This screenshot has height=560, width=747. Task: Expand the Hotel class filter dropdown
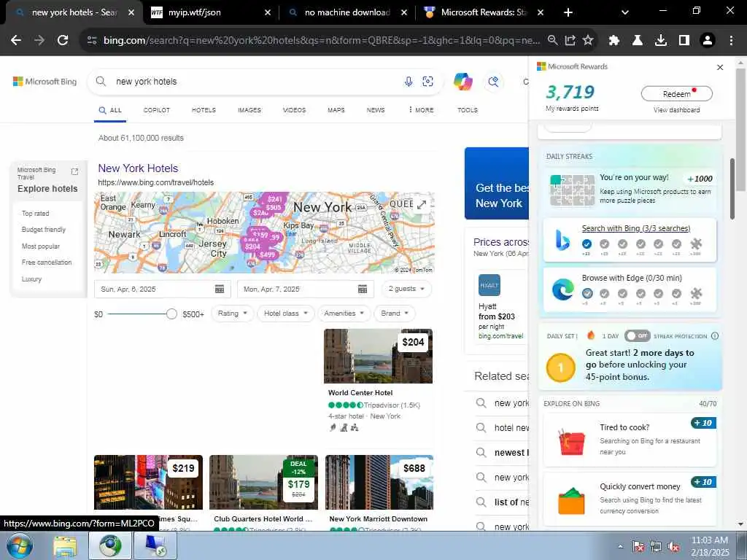point(286,314)
